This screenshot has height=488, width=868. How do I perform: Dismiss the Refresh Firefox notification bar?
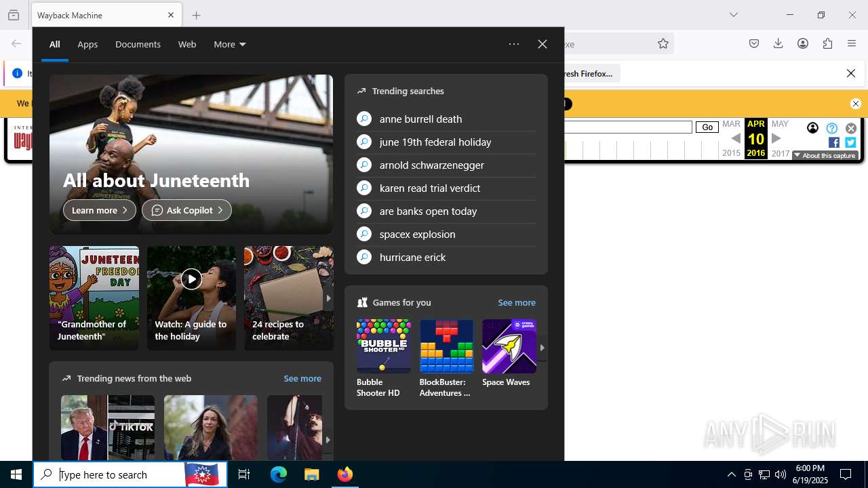(x=851, y=73)
